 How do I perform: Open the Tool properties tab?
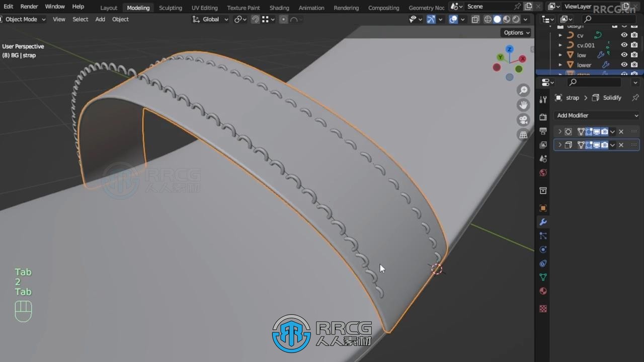pyautogui.click(x=543, y=100)
